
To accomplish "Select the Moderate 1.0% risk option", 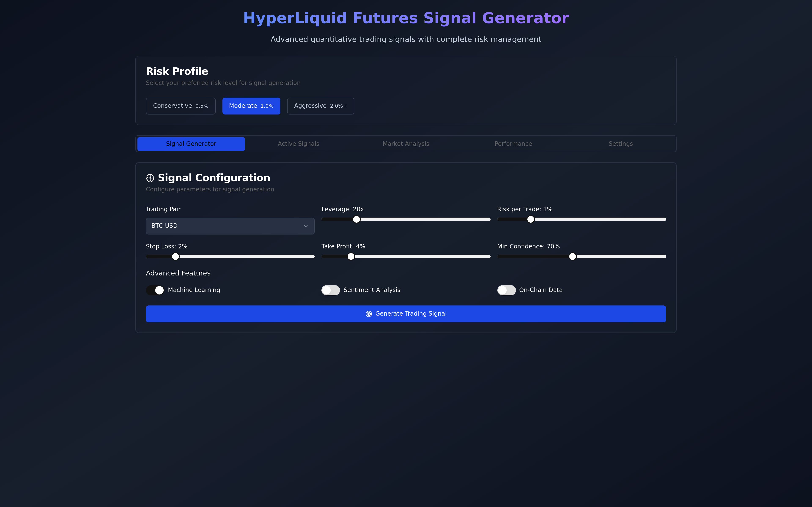I will click(x=251, y=106).
